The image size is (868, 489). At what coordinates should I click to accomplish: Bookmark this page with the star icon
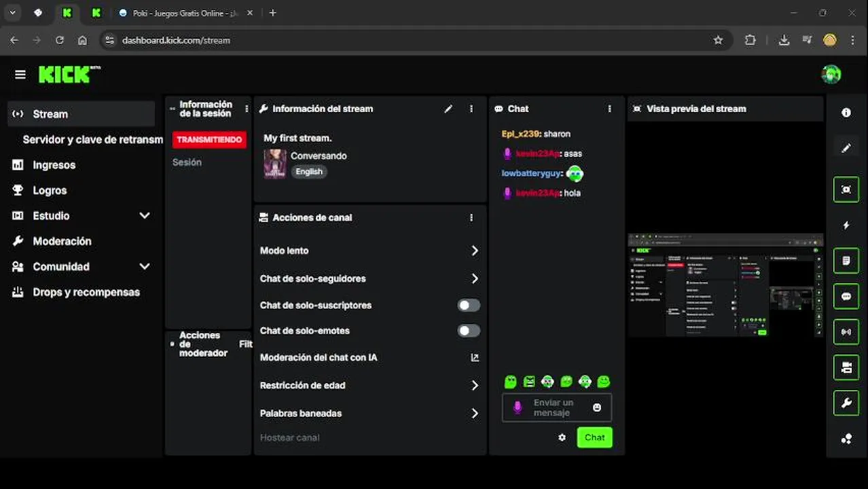pos(718,40)
